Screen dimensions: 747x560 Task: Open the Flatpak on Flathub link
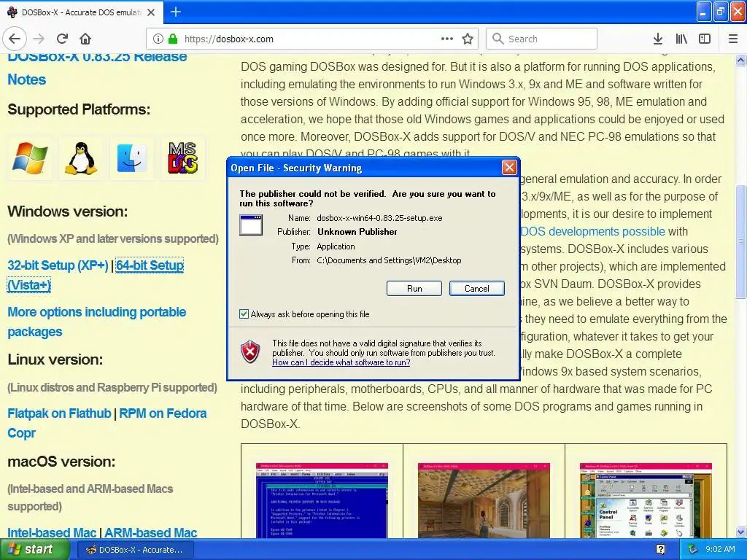click(x=59, y=413)
